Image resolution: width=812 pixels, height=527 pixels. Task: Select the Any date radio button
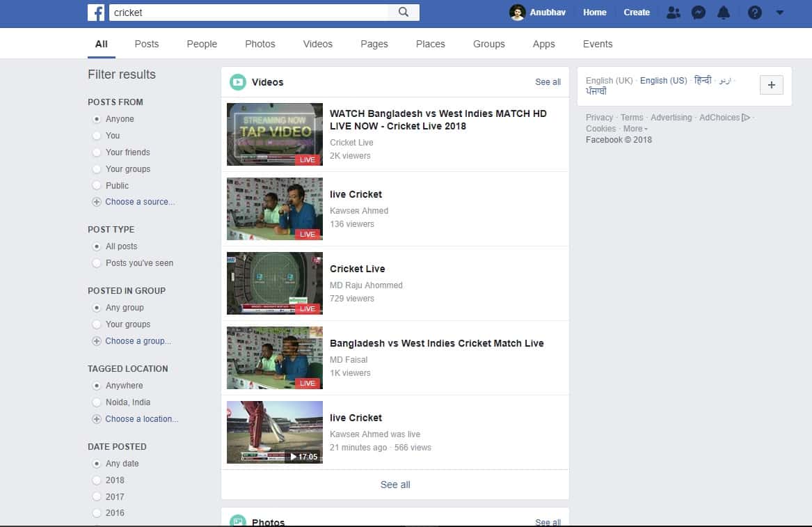(96, 464)
